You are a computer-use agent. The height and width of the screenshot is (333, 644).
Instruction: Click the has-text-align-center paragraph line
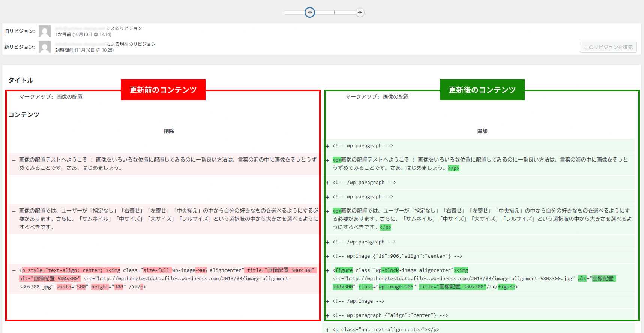click(x=386, y=330)
